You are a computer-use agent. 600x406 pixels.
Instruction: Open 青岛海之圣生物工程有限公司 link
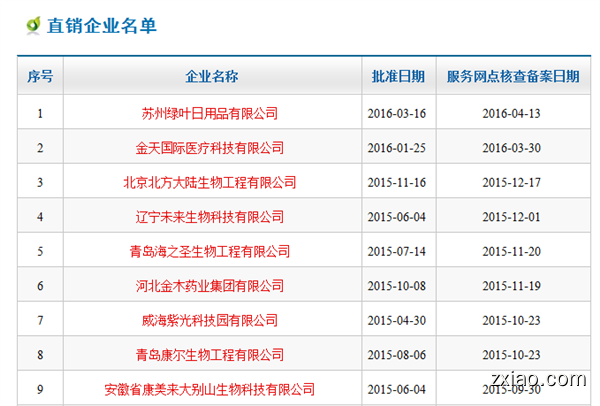pos(210,251)
